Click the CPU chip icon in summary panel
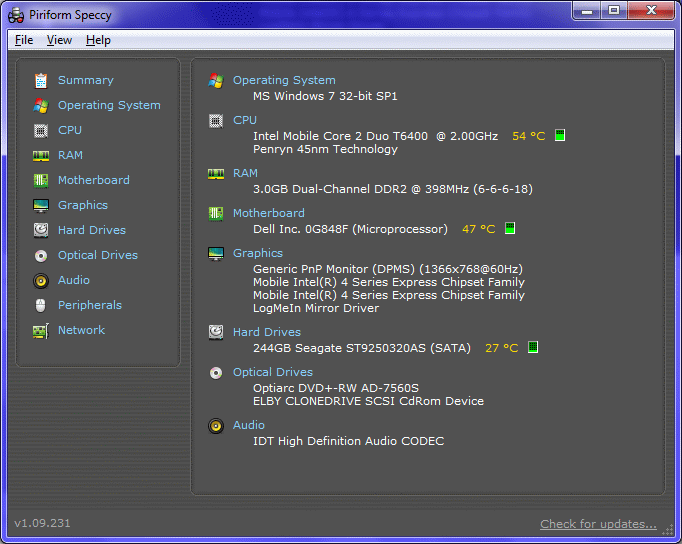 pyautogui.click(x=216, y=121)
